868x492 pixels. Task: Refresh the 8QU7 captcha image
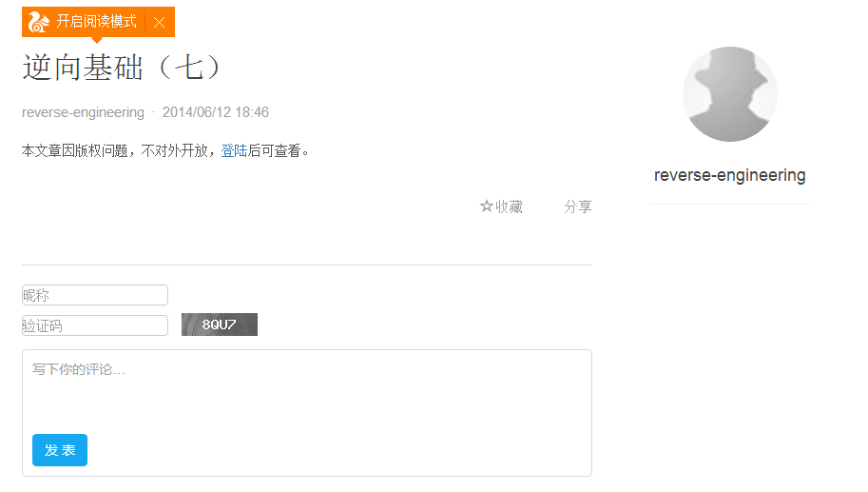(220, 325)
